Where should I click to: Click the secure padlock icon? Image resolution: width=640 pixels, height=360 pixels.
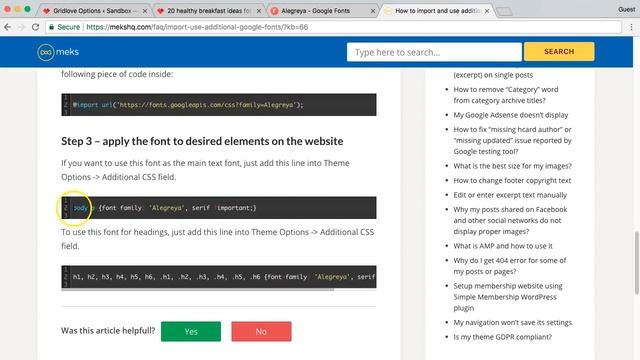click(x=51, y=27)
